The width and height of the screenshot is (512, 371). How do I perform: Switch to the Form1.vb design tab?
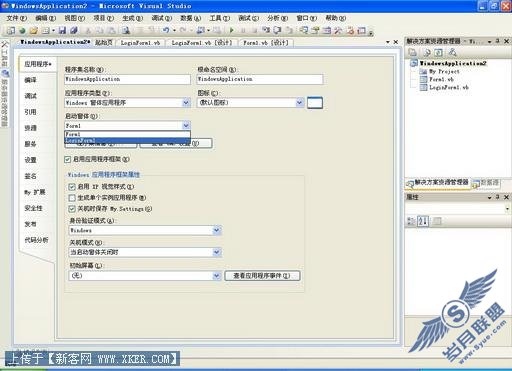pyautogui.click(x=266, y=43)
